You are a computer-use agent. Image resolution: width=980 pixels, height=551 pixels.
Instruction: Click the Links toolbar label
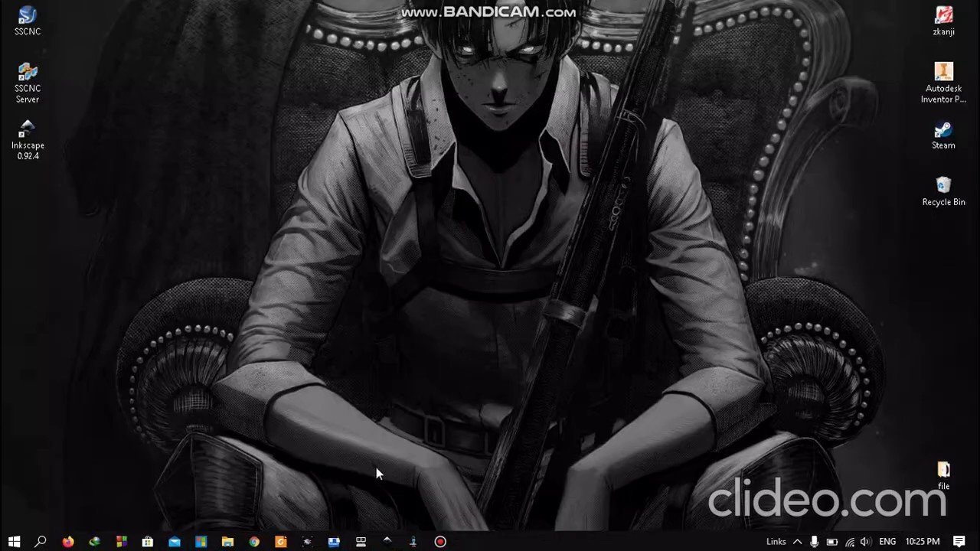tap(776, 542)
